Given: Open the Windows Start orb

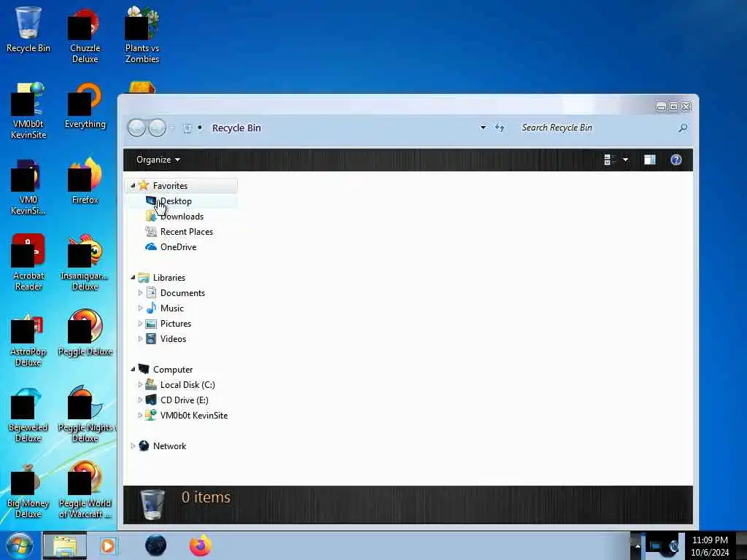Looking at the screenshot, I should click(20, 545).
